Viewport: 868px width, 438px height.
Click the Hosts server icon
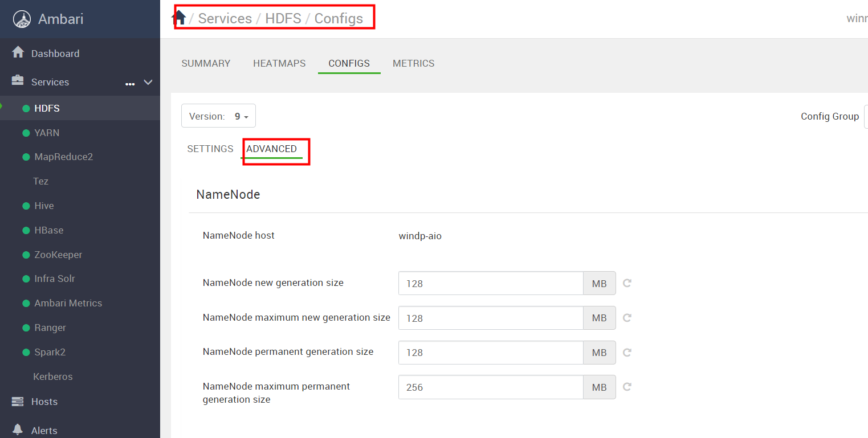click(18, 401)
